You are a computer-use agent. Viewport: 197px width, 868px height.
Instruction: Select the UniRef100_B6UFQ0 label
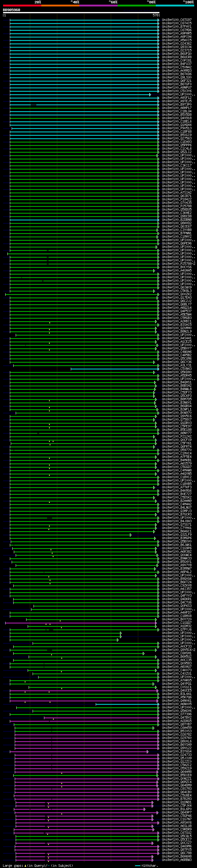click(177, 54)
